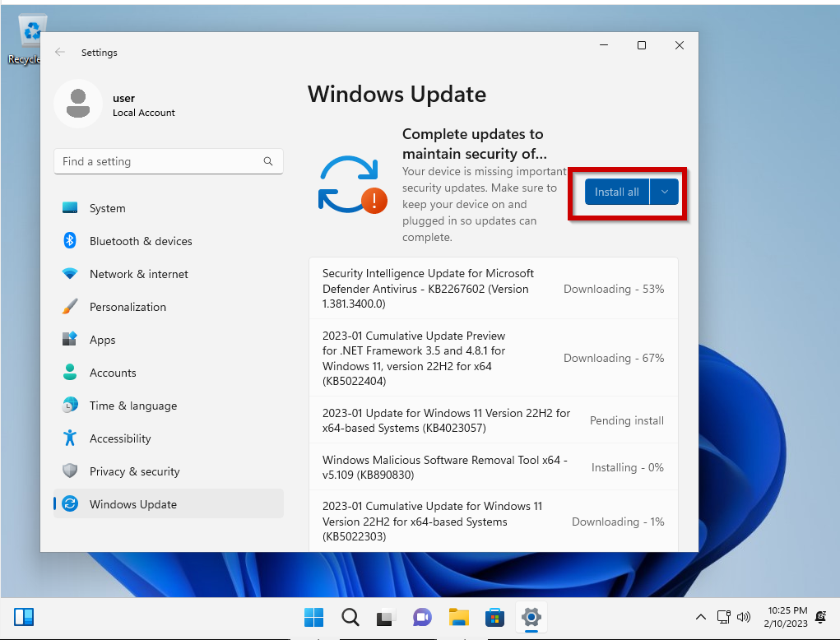This screenshot has height=640, width=840.
Task: Open File Explorer from the taskbar
Action: coord(458,618)
